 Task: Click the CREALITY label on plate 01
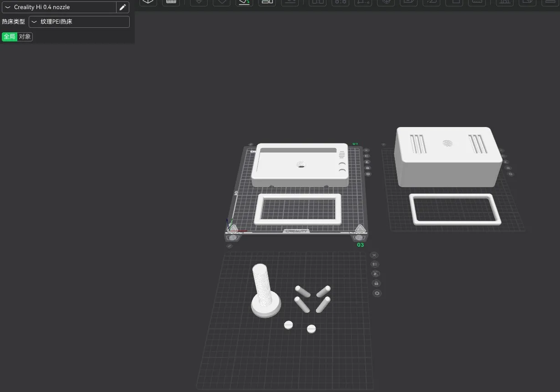coord(296,231)
